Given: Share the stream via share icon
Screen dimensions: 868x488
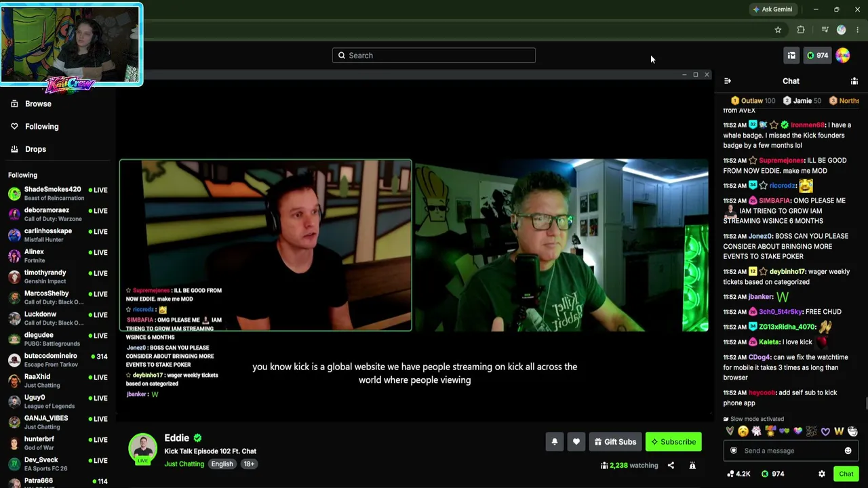Looking at the screenshot, I should (671, 466).
